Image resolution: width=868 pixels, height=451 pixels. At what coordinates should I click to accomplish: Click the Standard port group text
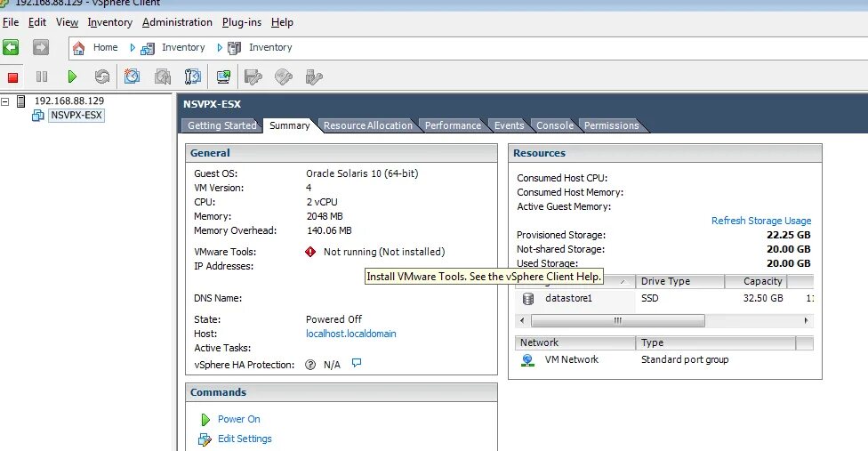(x=685, y=359)
